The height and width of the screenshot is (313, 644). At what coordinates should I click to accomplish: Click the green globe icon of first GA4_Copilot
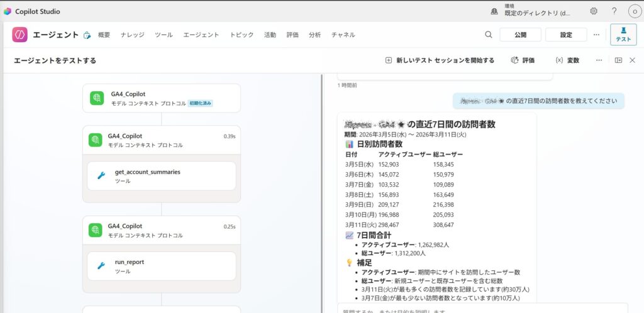click(x=96, y=98)
